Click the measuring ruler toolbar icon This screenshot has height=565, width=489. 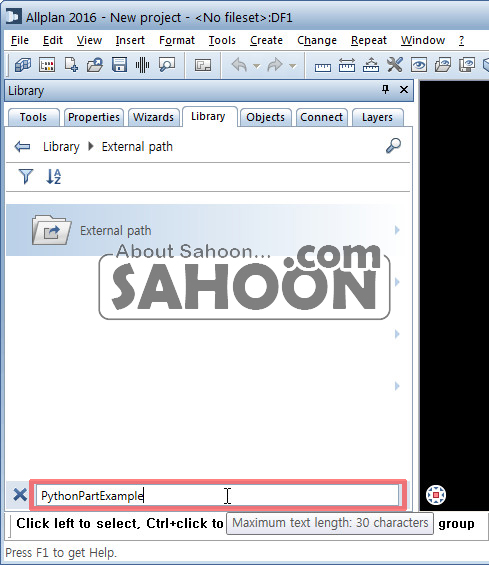pyautogui.click(x=323, y=67)
